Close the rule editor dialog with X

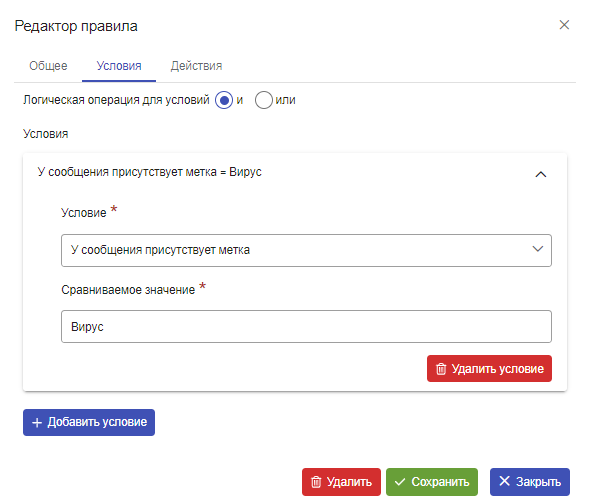[564, 25]
